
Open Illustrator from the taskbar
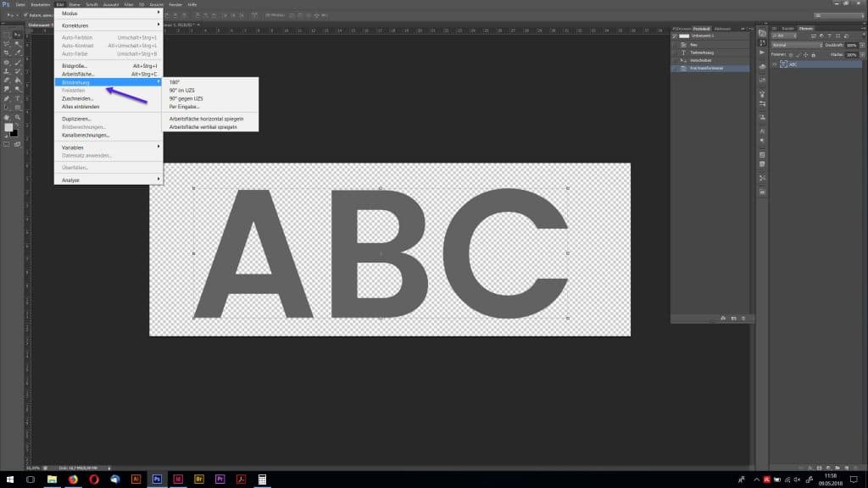click(136, 480)
